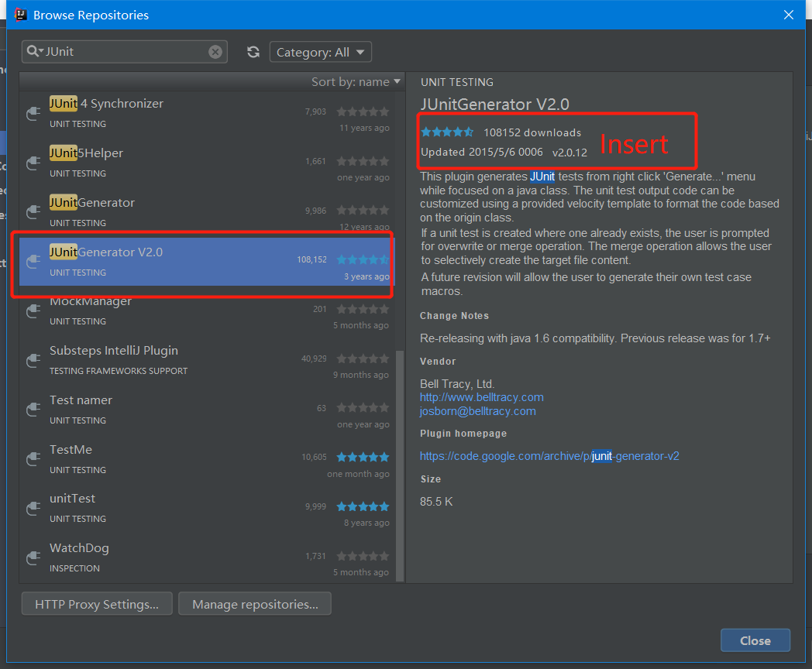This screenshot has height=669, width=812.
Task: Select the MockManager plugin row
Action: pos(207,311)
